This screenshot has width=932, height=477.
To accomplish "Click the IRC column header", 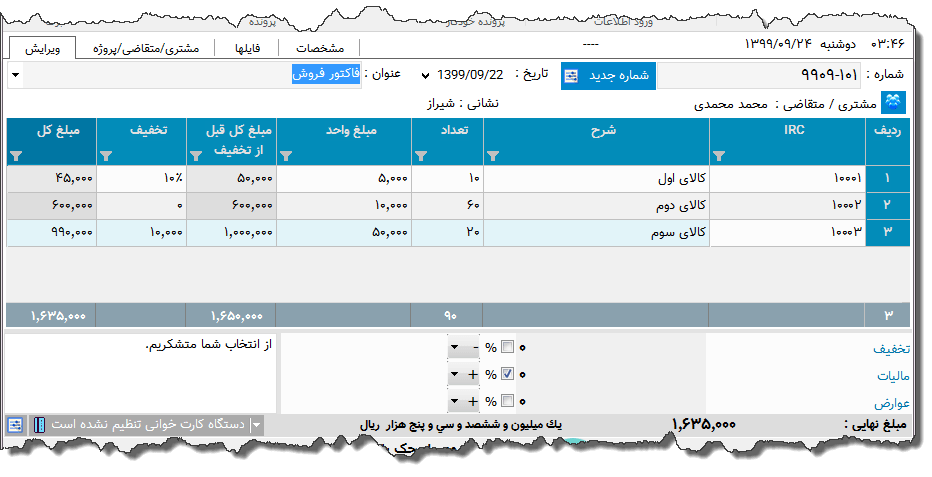I will click(788, 141).
